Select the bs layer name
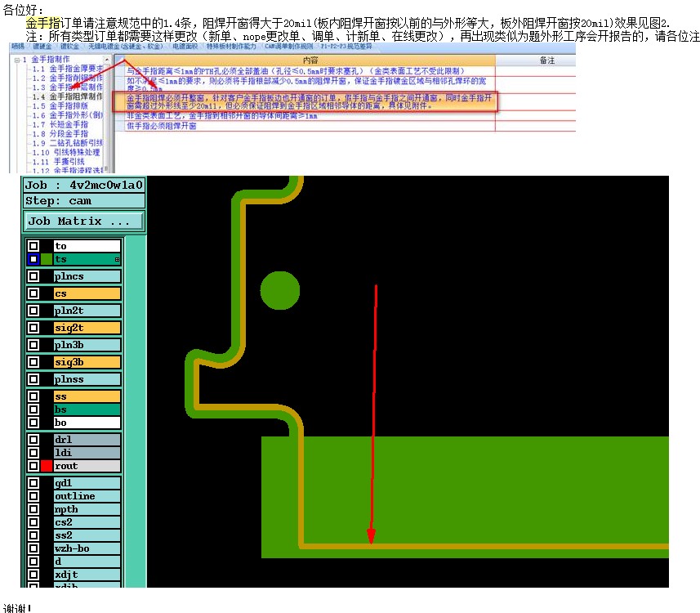The width and height of the screenshot is (700, 613). [87, 409]
